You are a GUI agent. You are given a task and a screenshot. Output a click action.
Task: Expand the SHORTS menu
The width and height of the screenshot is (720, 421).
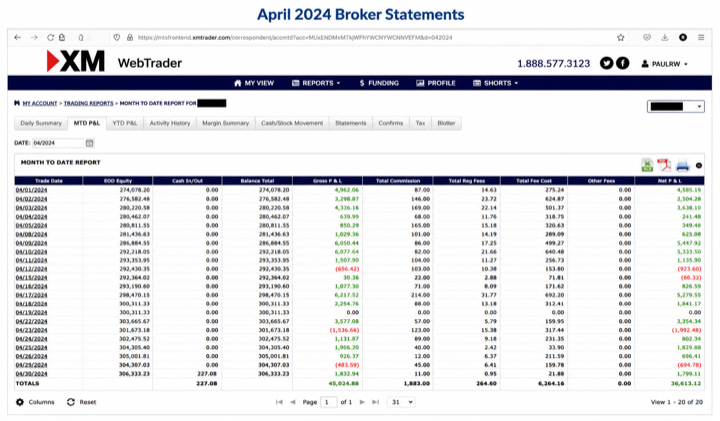(495, 83)
